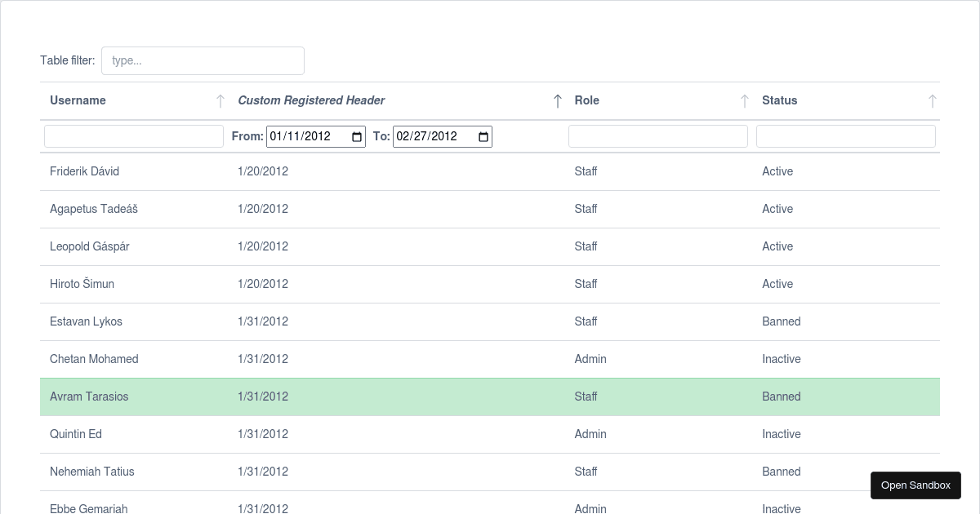Open the calendar picker for the To date

point(483,136)
